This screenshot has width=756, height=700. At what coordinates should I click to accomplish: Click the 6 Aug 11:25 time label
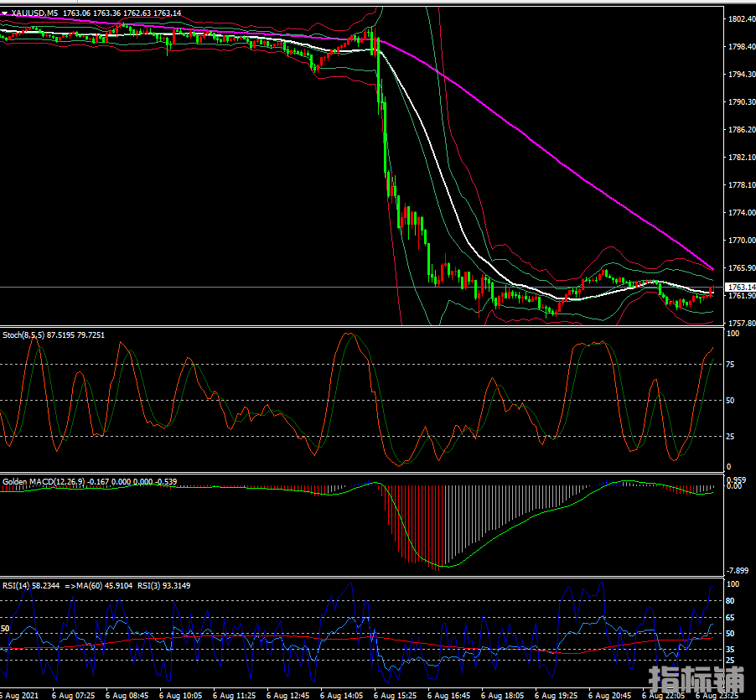[x=234, y=696]
